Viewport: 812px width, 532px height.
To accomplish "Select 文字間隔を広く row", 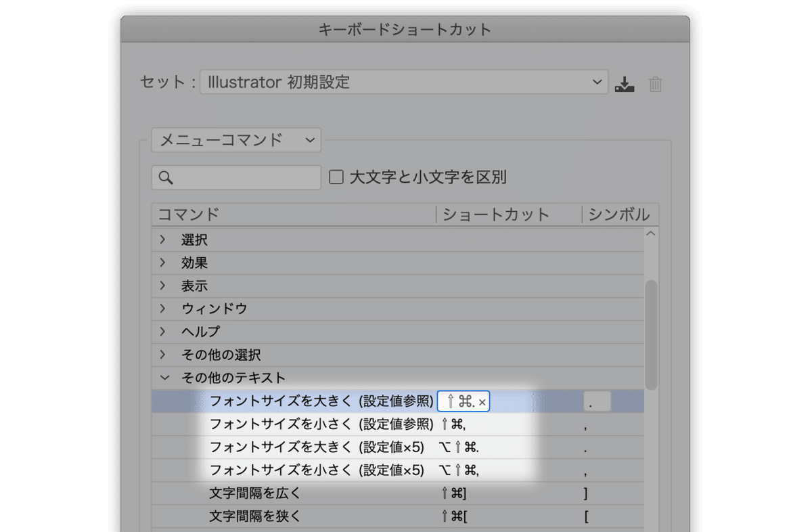I will [x=398, y=493].
